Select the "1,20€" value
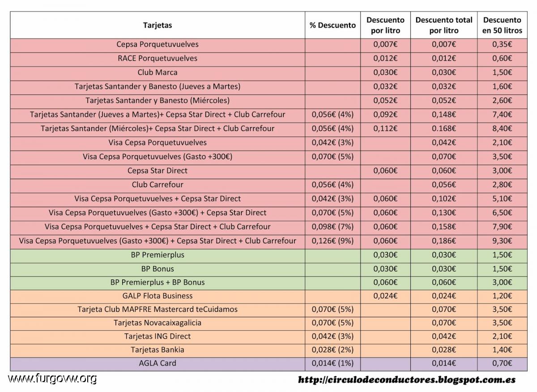This screenshot has width=537, height=392. coord(502,296)
